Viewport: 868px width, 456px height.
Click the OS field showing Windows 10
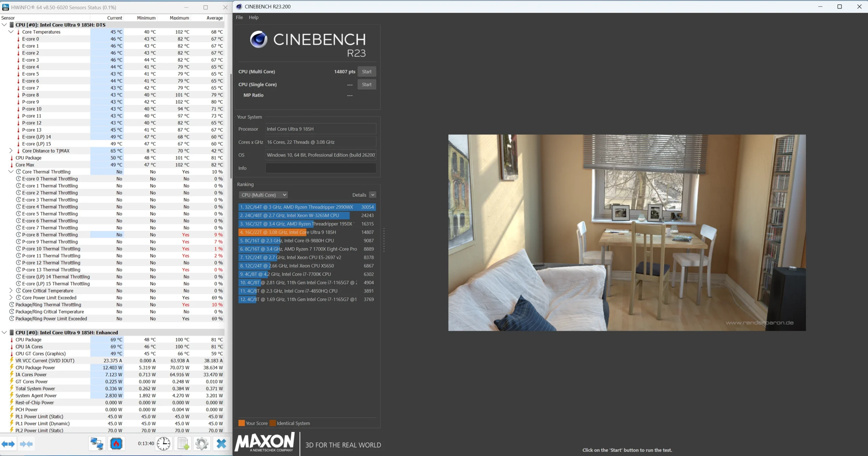coord(321,155)
